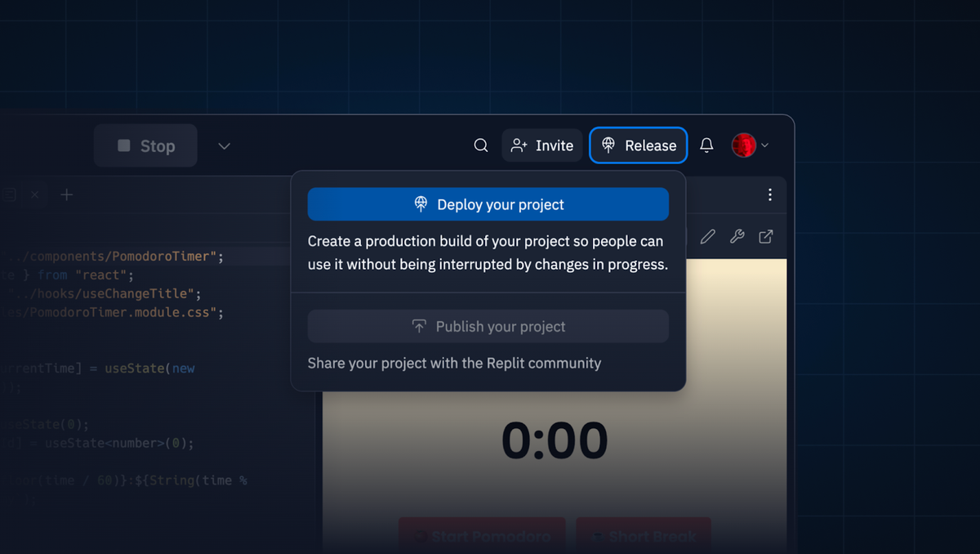Click the notifications bell icon
Image resolution: width=980 pixels, height=554 pixels.
click(706, 145)
